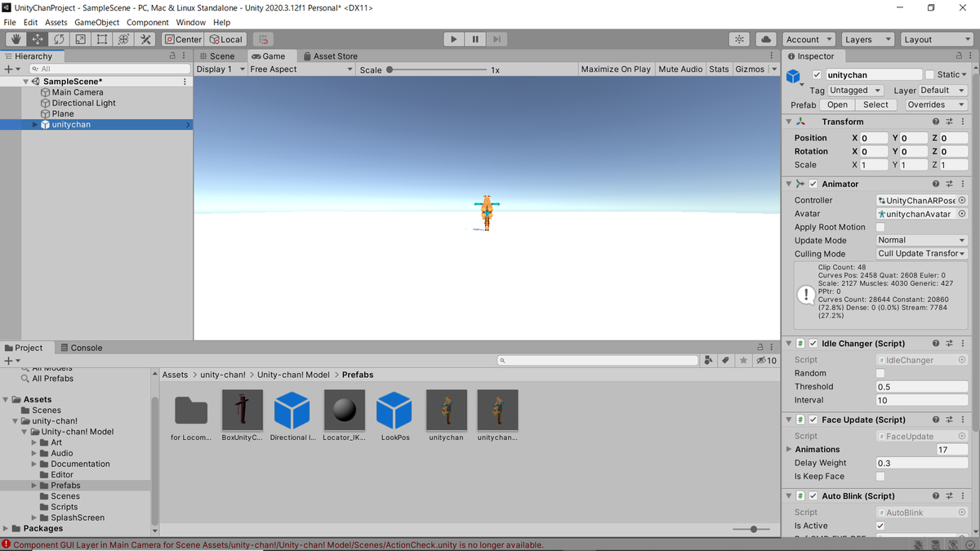Viewport: 980px width, 551px height.
Task: Lock the Hierarchy panel
Action: (171, 56)
